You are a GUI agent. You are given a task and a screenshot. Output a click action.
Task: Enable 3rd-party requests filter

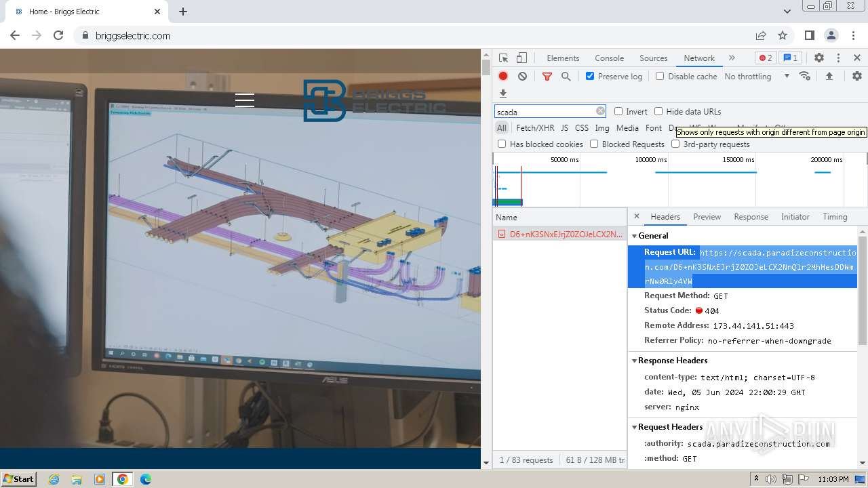pos(675,144)
